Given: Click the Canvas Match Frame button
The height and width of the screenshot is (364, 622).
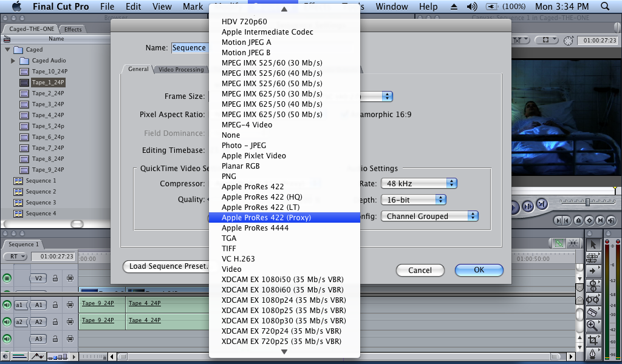Looking at the screenshot, I should coord(612,221).
